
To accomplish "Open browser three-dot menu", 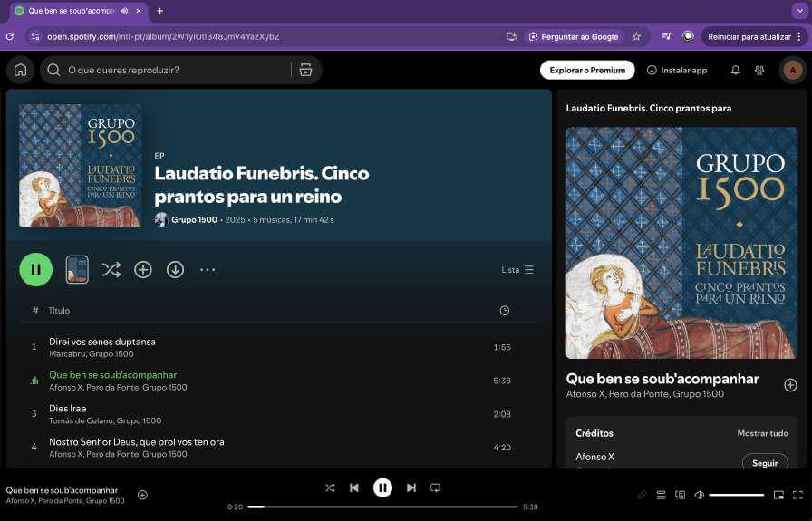I will point(799,37).
